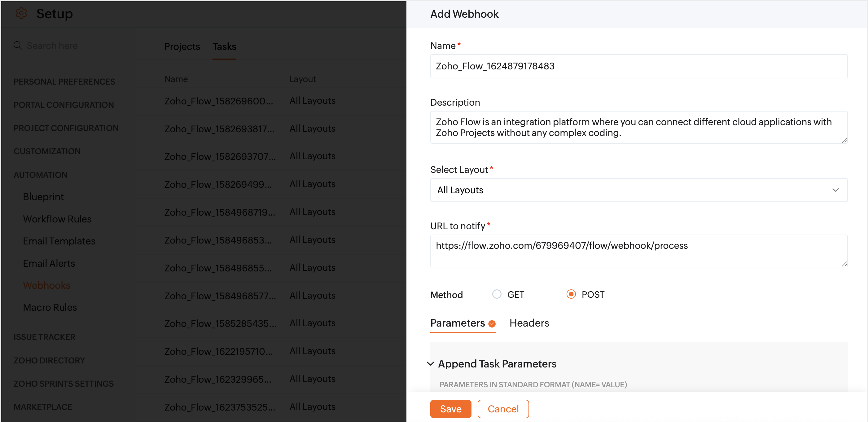Collapse Append Task Parameters section
Viewport: 868px width, 422px height.
pyautogui.click(x=430, y=364)
